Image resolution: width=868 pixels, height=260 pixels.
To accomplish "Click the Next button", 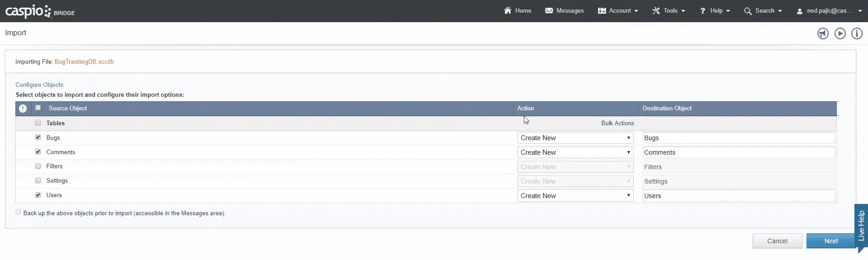I will click(830, 241).
